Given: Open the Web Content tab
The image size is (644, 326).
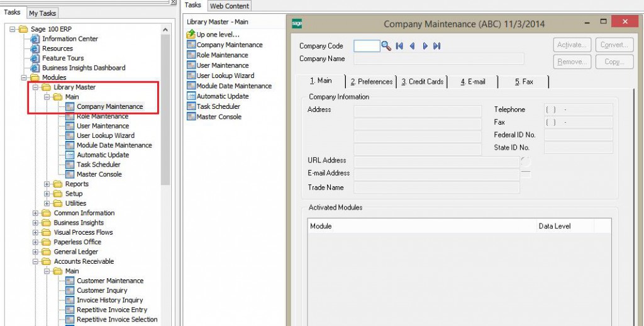Looking at the screenshot, I should 229,6.
